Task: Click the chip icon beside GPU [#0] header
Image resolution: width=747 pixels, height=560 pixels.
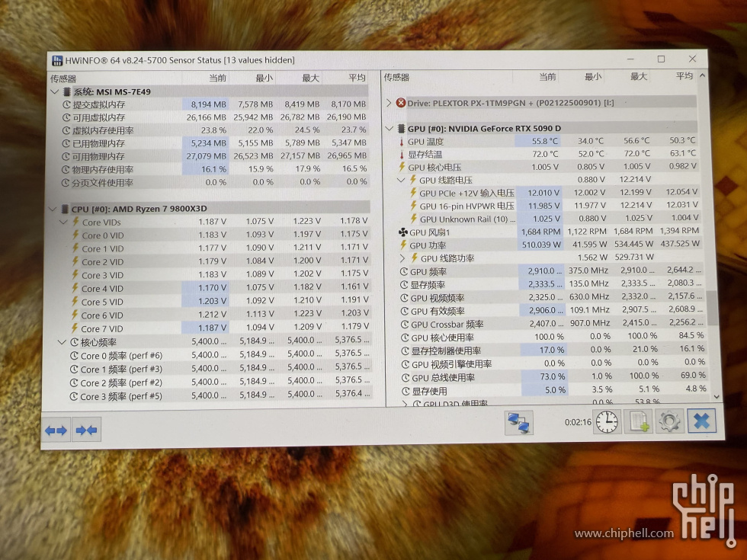Action: click(x=402, y=129)
